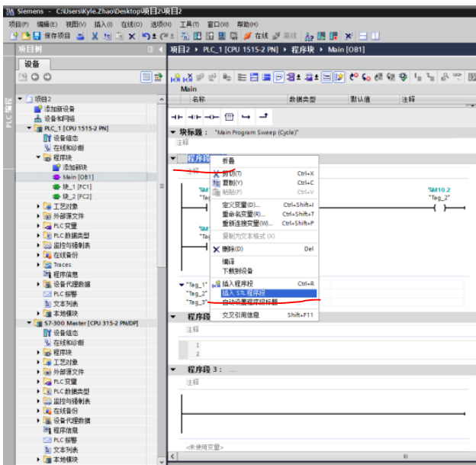Click the undo arrow icon
Viewport: 476px width, 465px height.
tap(146, 37)
